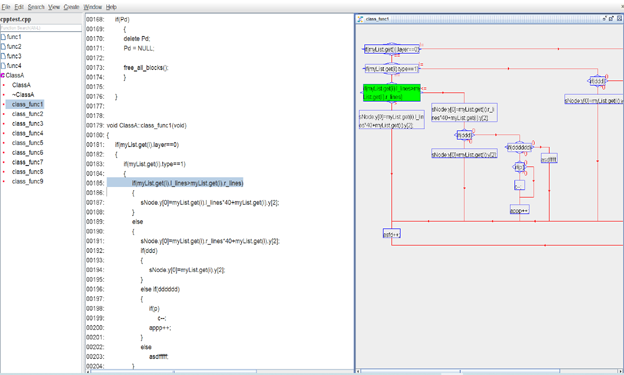Open the Edit menu
Viewport: 624px width, 375px height.
[x=19, y=7]
